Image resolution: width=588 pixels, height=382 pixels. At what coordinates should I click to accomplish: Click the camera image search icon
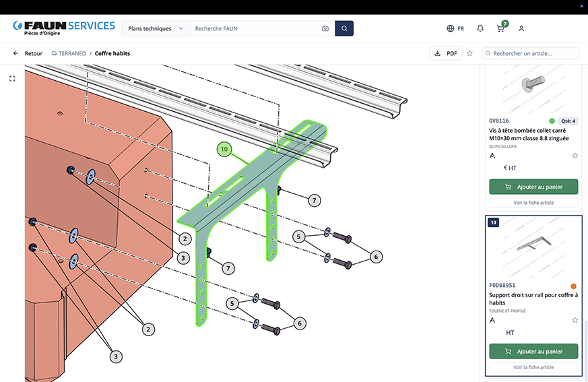point(325,28)
